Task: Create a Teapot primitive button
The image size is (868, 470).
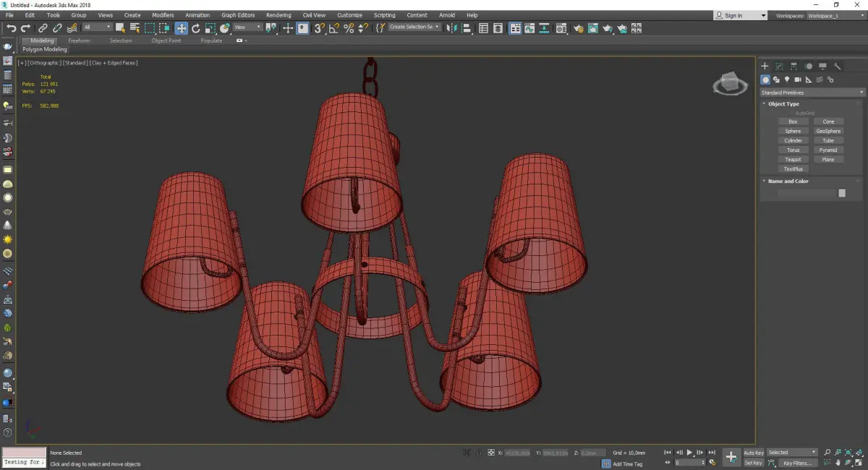Action: tap(793, 159)
